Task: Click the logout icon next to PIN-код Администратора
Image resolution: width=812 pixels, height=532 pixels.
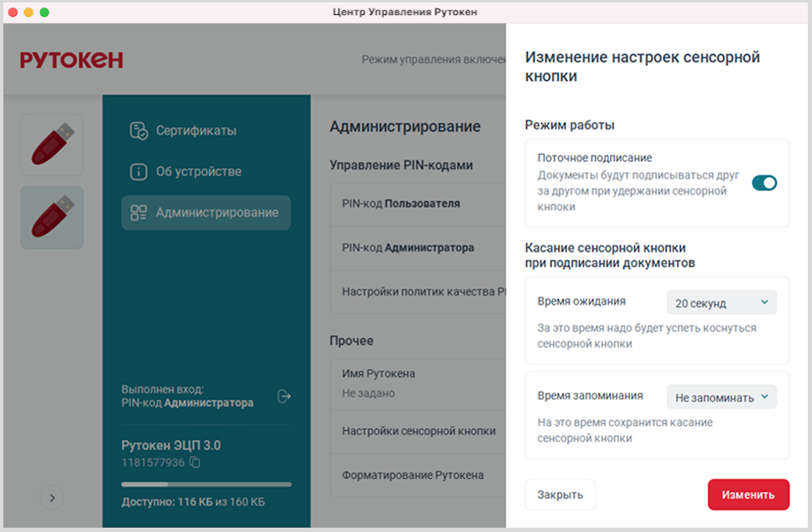Action: click(x=284, y=396)
